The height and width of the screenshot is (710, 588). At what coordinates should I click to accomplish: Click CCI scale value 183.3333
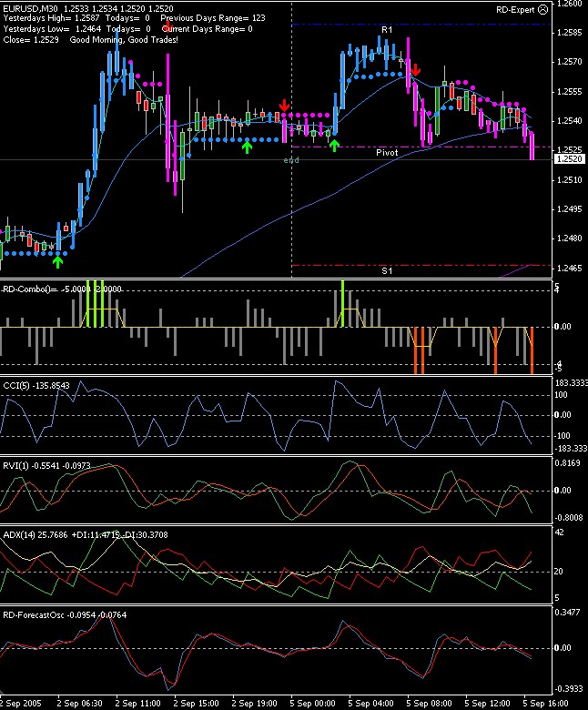click(x=571, y=383)
